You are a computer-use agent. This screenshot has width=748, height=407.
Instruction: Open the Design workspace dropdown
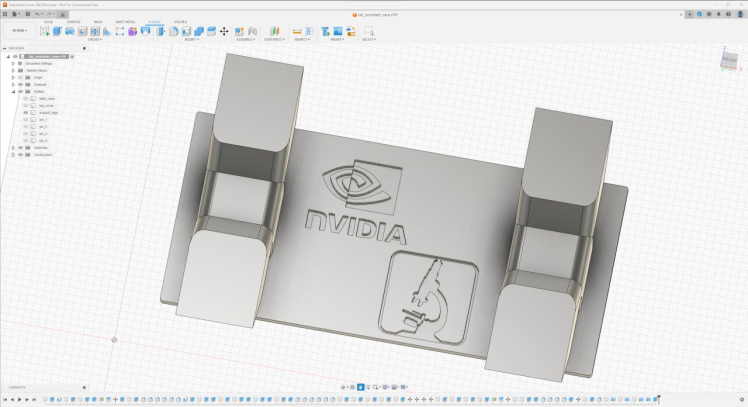[x=19, y=31]
